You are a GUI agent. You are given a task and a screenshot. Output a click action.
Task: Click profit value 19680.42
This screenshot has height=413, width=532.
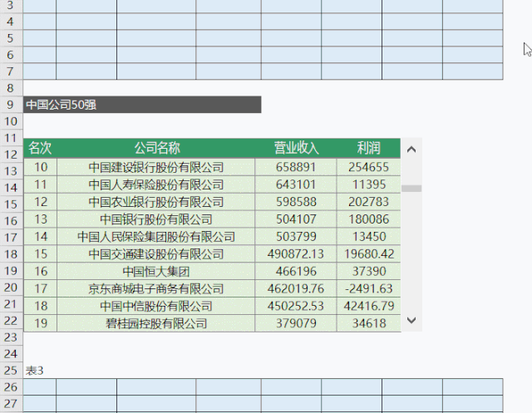(x=369, y=254)
